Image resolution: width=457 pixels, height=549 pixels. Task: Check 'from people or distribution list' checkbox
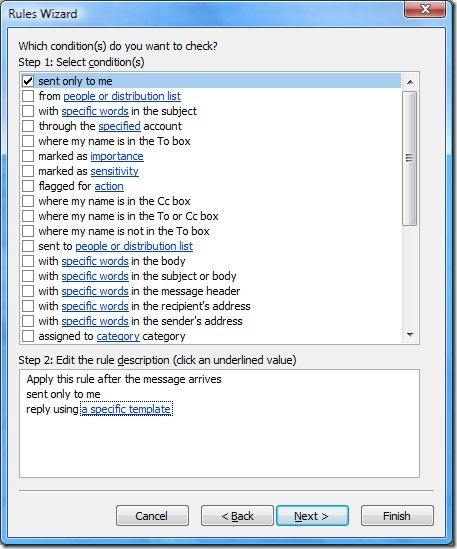coord(28,96)
